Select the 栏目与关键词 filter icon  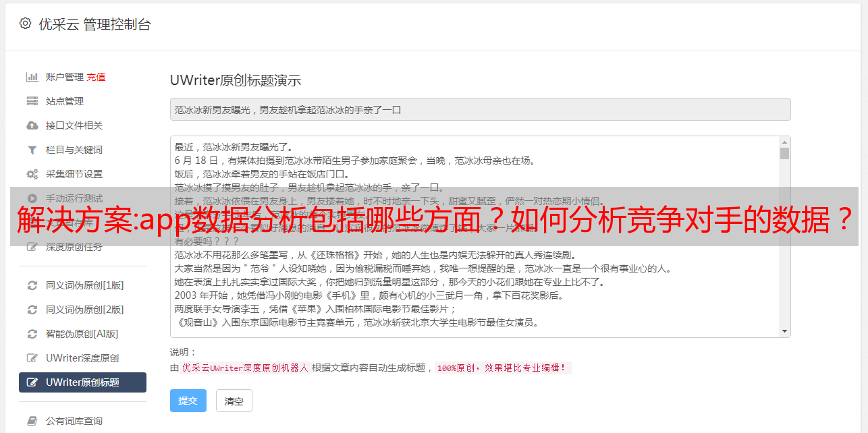(32, 150)
